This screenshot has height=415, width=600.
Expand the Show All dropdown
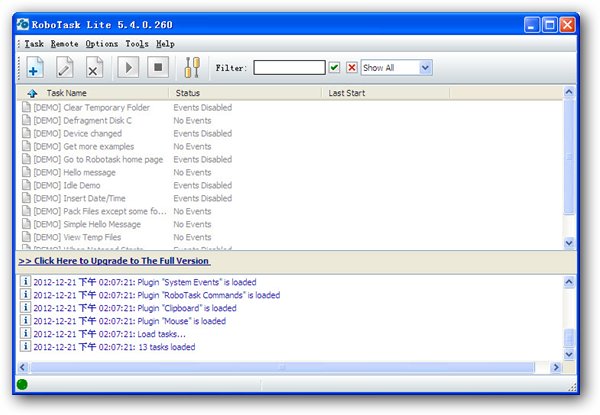425,68
